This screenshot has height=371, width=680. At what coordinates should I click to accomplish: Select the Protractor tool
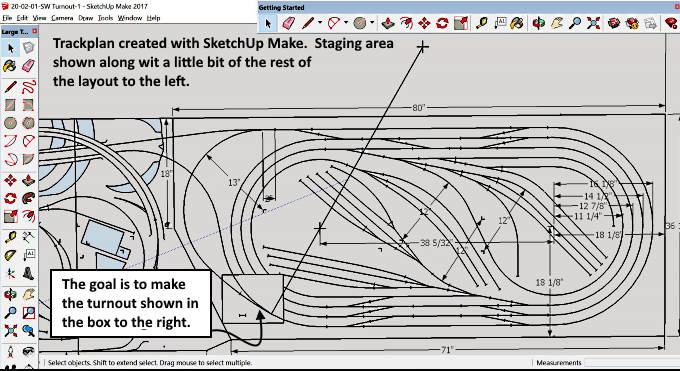click(x=10, y=255)
